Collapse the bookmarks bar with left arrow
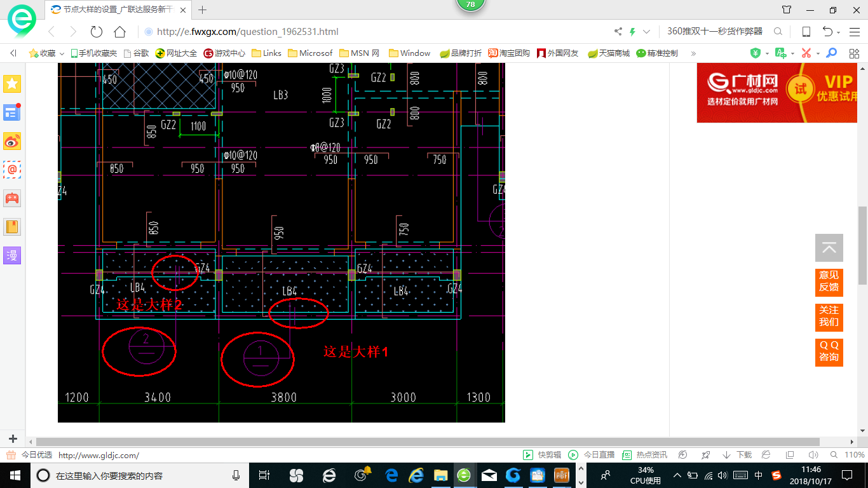The height and width of the screenshot is (488, 868). 13,53
